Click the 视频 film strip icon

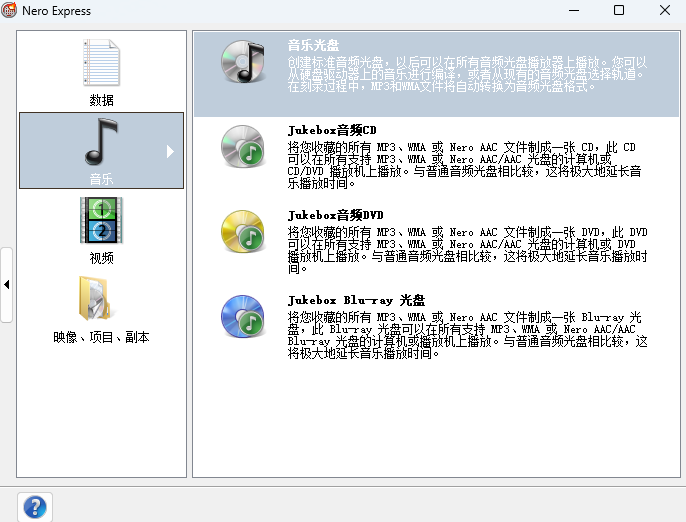(101, 221)
